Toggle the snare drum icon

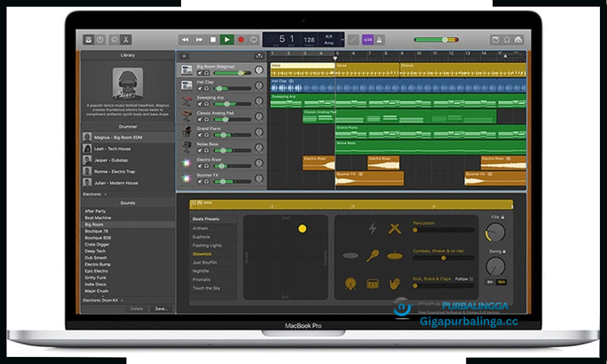click(x=373, y=284)
